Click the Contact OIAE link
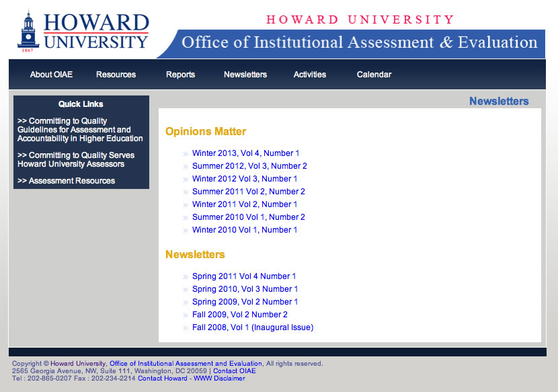 [x=234, y=371]
